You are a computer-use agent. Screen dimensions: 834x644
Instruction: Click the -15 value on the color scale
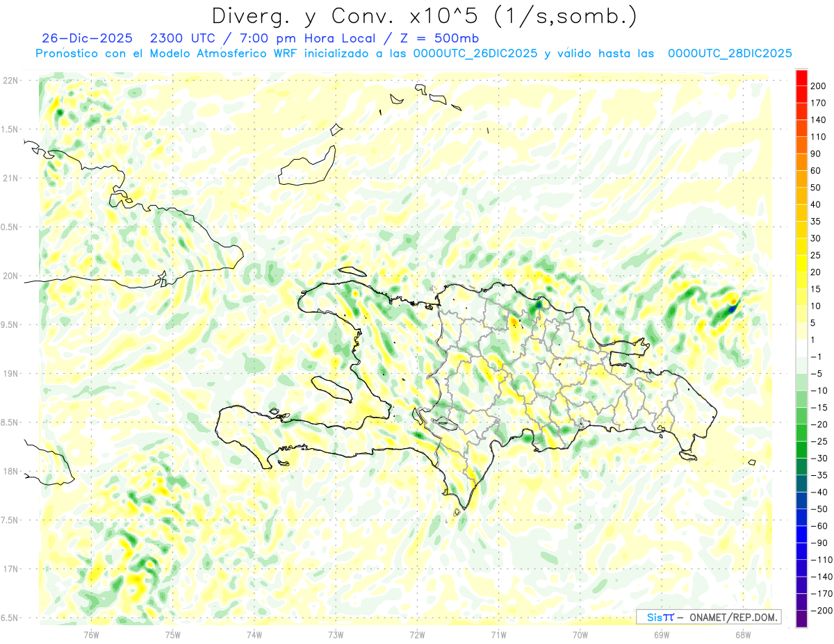818,408
